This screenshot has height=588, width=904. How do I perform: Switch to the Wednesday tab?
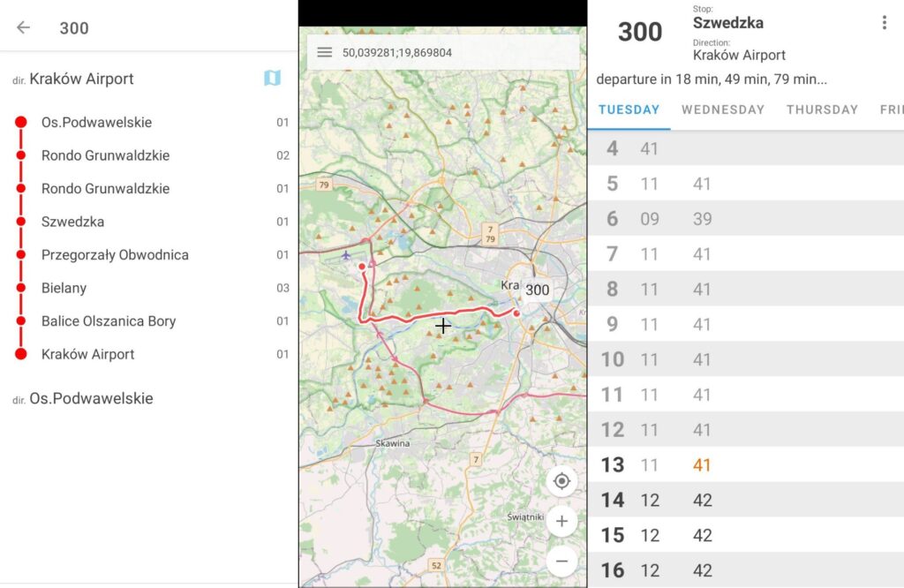(722, 109)
